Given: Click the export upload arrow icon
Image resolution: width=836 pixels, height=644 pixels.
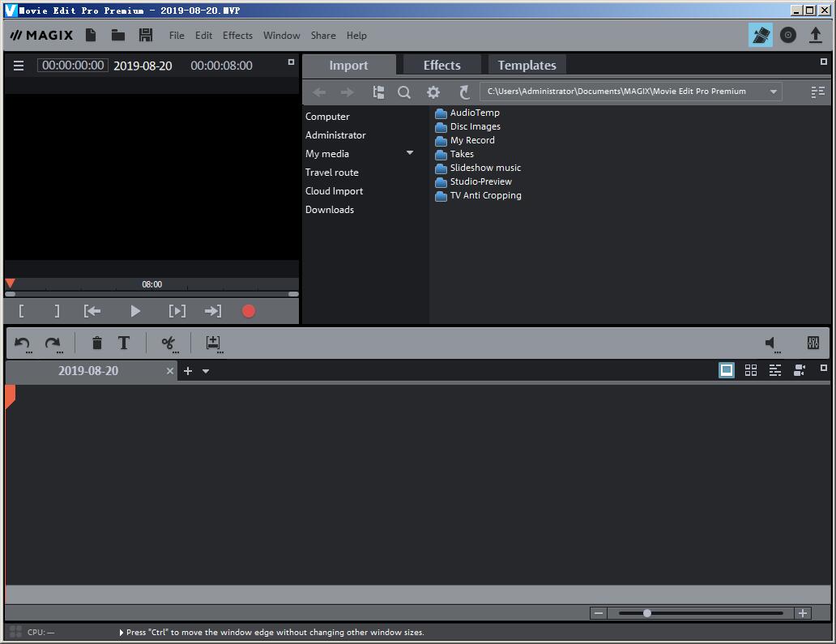Looking at the screenshot, I should [x=815, y=35].
